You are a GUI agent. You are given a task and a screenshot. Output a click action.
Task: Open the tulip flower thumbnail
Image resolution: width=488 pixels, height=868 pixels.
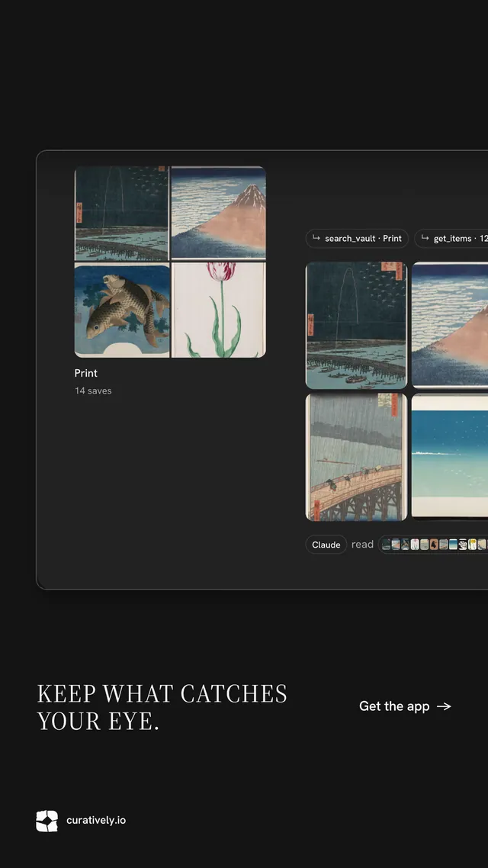(x=219, y=310)
